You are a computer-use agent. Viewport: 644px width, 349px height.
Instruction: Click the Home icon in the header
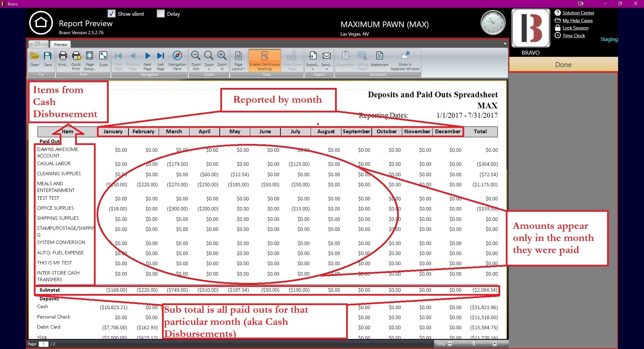(x=41, y=23)
